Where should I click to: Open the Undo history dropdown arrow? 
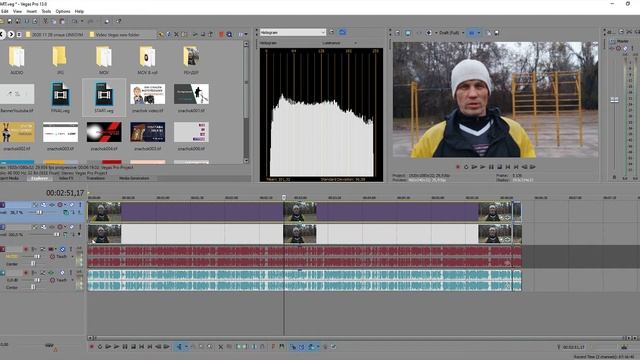82,21
